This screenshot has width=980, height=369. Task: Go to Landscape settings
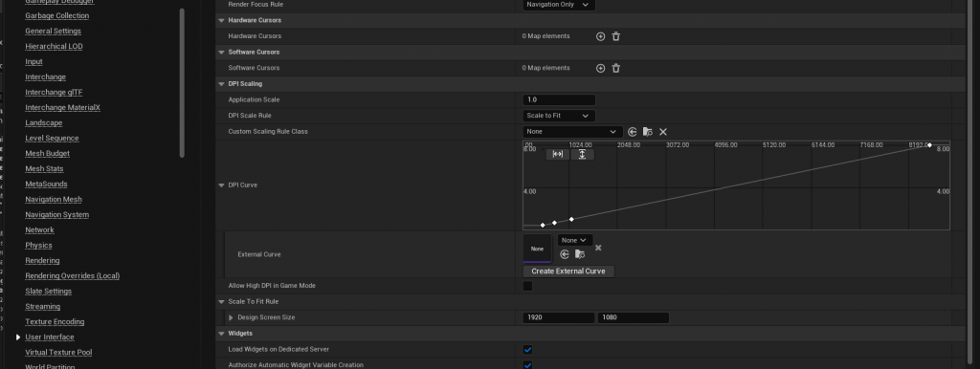44,123
